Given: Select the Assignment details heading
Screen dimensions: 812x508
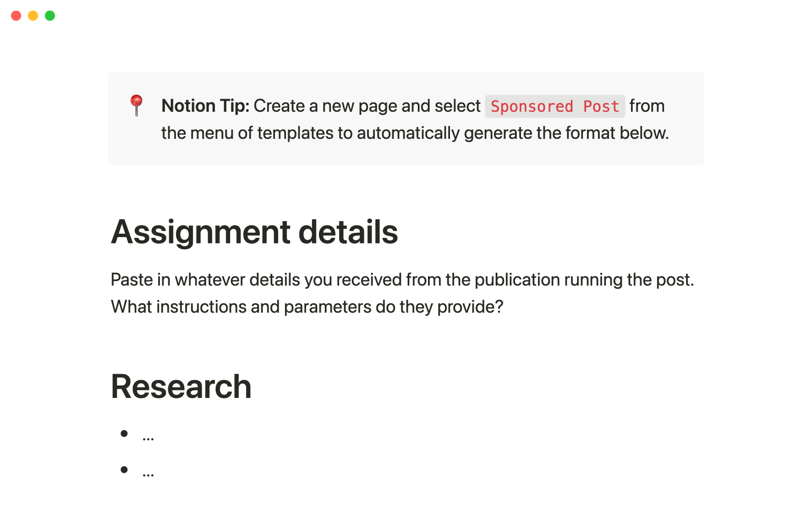Looking at the screenshot, I should 254,232.
